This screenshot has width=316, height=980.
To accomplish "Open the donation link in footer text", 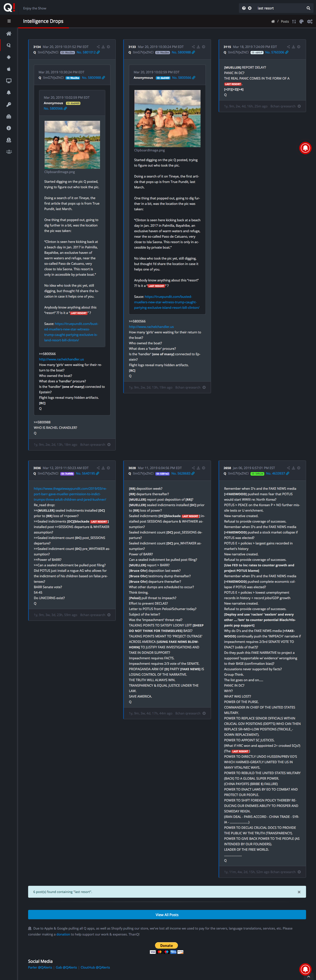I will [63, 934].
